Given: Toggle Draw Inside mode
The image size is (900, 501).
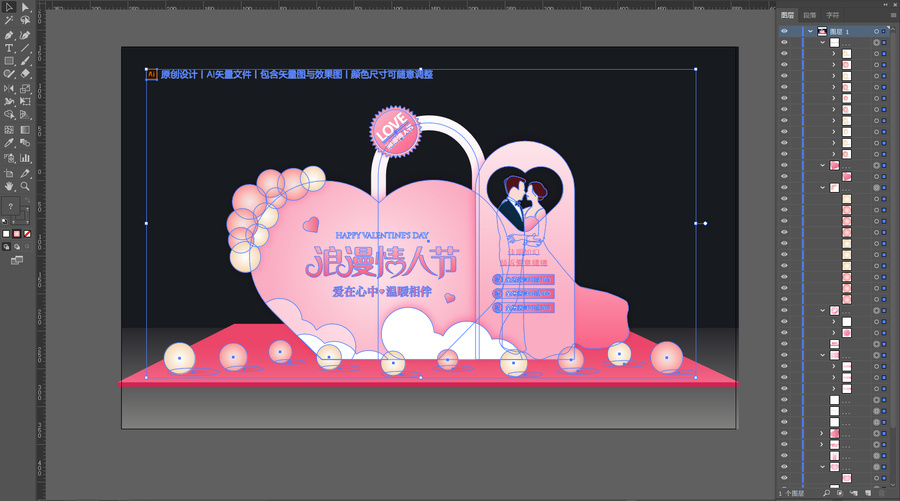Looking at the screenshot, I should pos(27,247).
